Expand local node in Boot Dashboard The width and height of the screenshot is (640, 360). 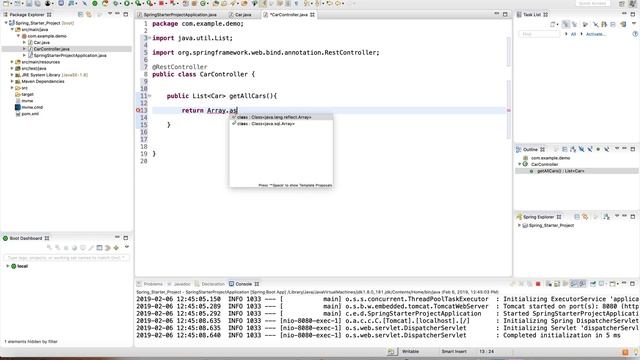pyautogui.click(x=7, y=266)
